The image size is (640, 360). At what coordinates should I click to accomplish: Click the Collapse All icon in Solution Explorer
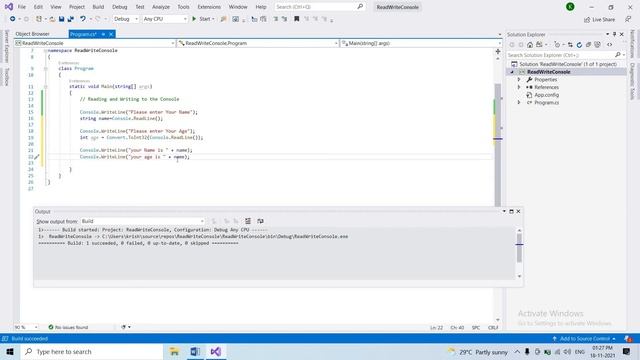point(588,44)
